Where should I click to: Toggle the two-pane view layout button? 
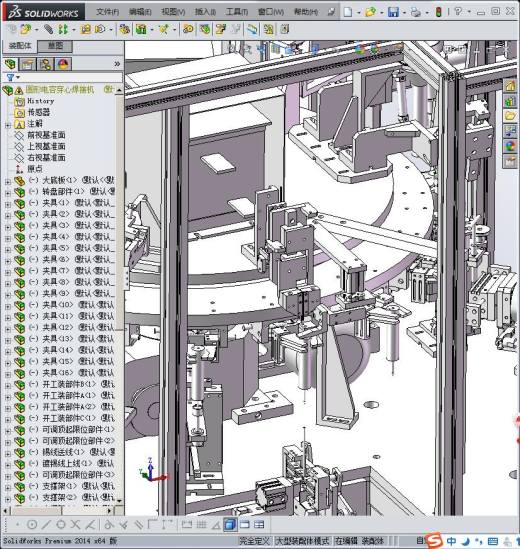pyautogui.click(x=245, y=524)
